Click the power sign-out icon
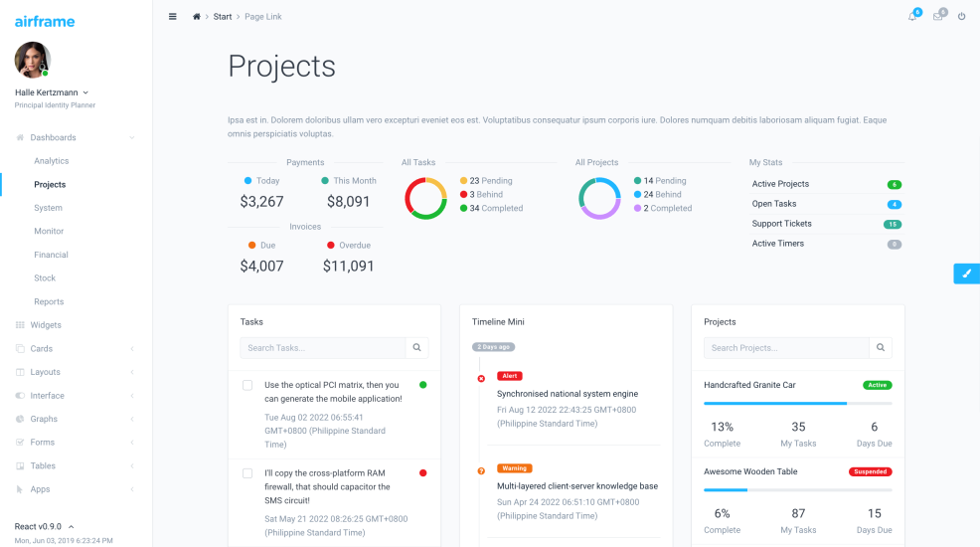This screenshot has height=547, width=980. (x=961, y=17)
